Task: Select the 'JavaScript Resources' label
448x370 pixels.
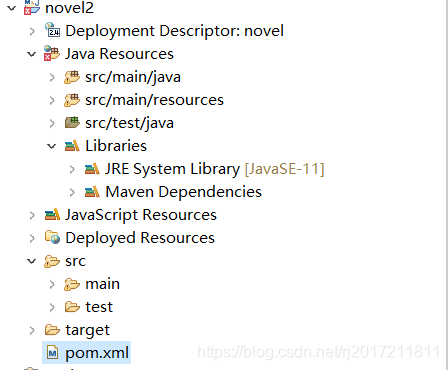Action: [x=141, y=215]
